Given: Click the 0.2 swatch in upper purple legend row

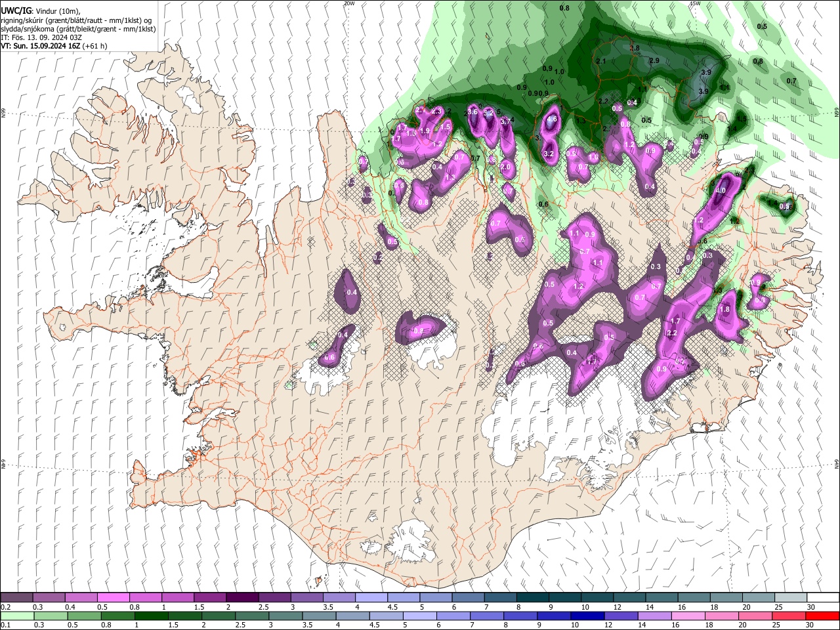Looking at the screenshot, I should tap(16, 598).
